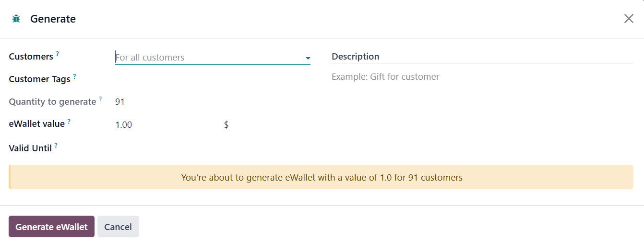Close the Generate dialog with X
644x244 pixels.
[x=629, y=19]
